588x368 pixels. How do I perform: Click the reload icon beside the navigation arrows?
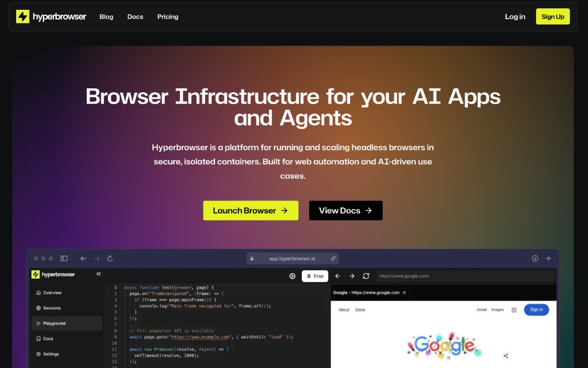click(x=110, y=259)
